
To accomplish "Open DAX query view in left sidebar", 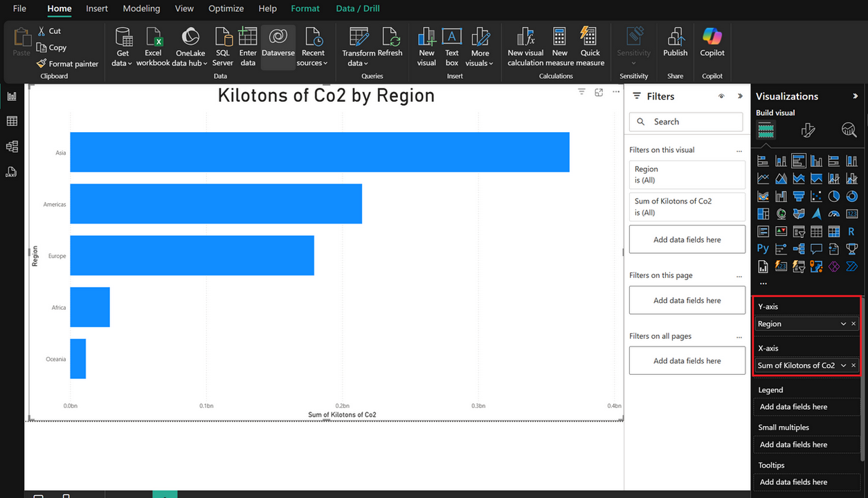I will (12, 172).
